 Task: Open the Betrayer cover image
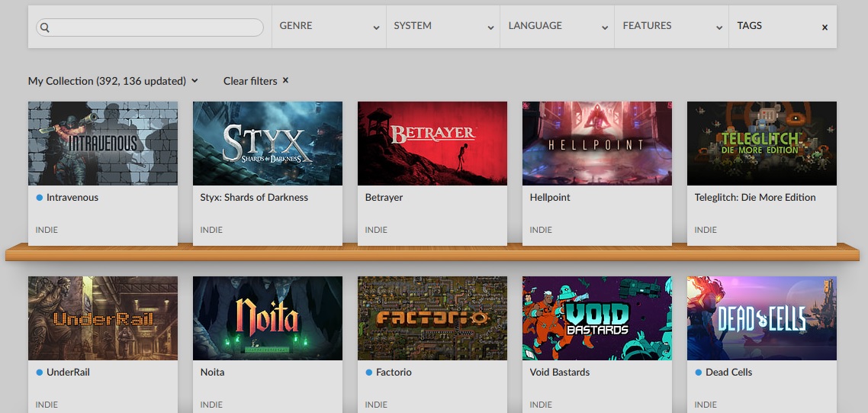tap(432, 143)
